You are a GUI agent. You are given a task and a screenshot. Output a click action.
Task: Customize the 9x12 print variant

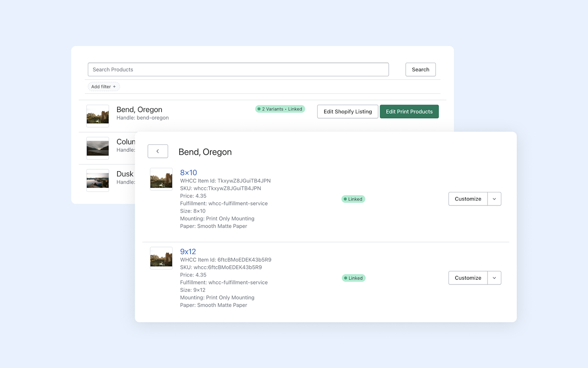coord(468,278)
